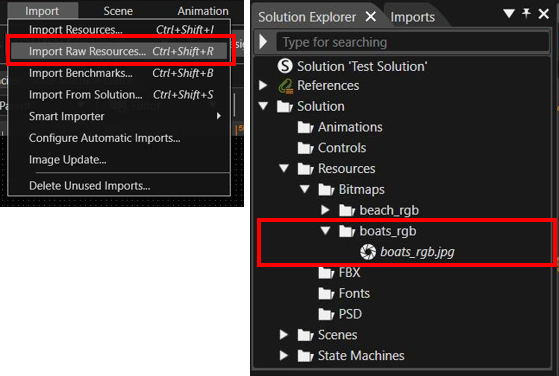559x376 pixels.
Task: Expand the beach_rgb folder
Action: tap(325, 210)
